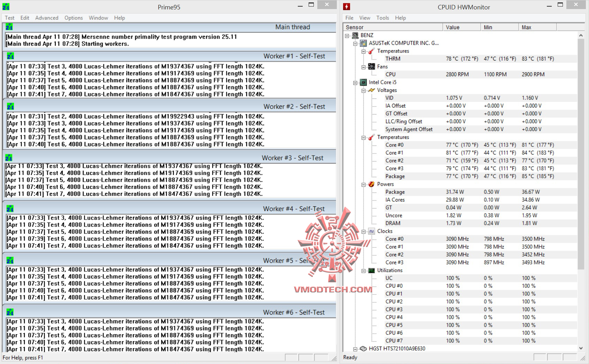Click the Main thread title bar
This screenshot has height=364, width=589.
[x=170, y=27]
